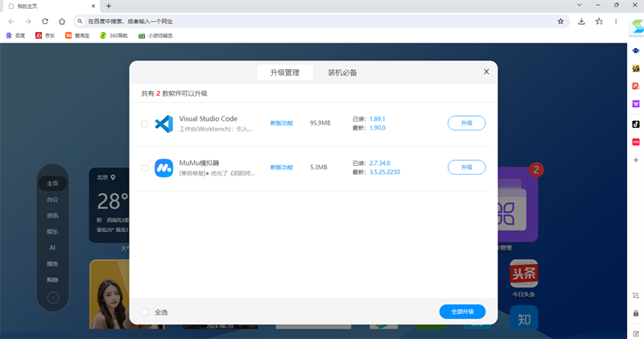Image resolution: width=644 pixels, height=339 pixels.
Task: Expand the tab list chevron in title bar
Action: point(580,6)
